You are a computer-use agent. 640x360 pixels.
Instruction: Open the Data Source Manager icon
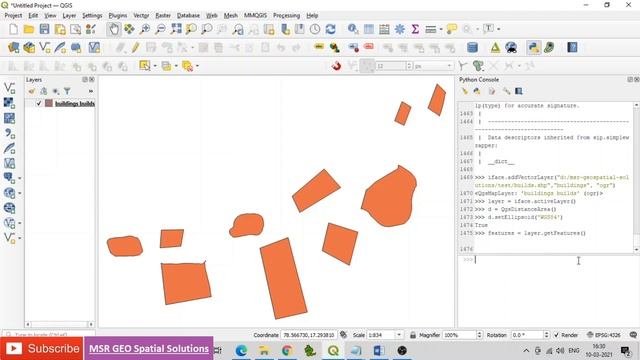point(13,47)
